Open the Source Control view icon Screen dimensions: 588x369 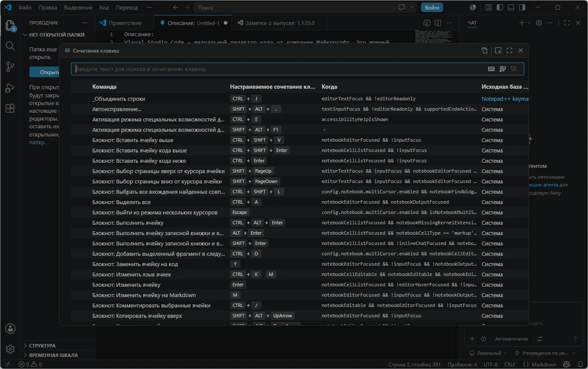pos(10,67)
